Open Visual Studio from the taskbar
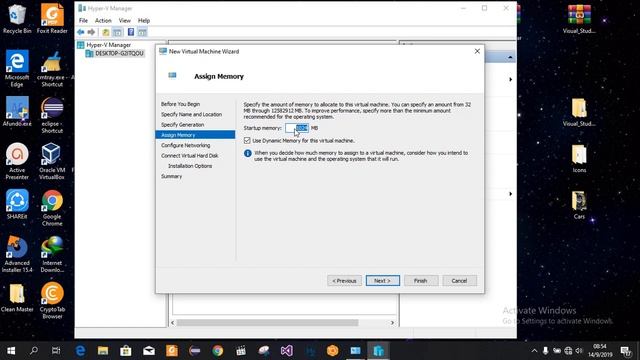640x360 pixels. click(287, 350)
